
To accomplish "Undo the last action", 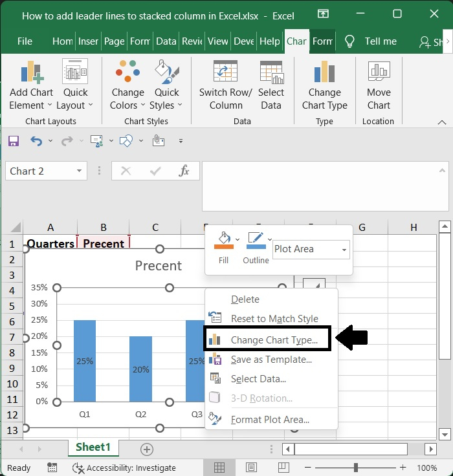I will (36, 141).
